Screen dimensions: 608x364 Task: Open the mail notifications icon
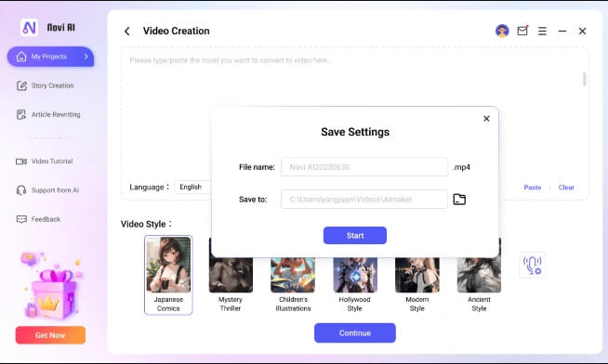522,31
